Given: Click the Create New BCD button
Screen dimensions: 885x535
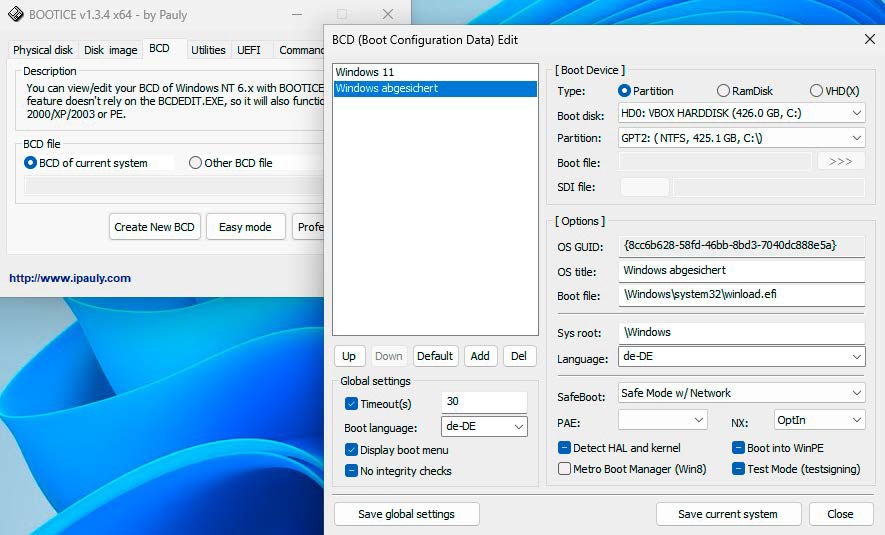Looking at the screenshot, I should [155, 227].
